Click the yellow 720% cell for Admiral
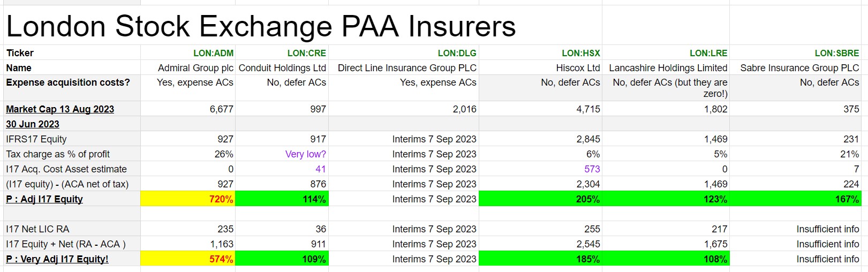 [x=187, y=199]
